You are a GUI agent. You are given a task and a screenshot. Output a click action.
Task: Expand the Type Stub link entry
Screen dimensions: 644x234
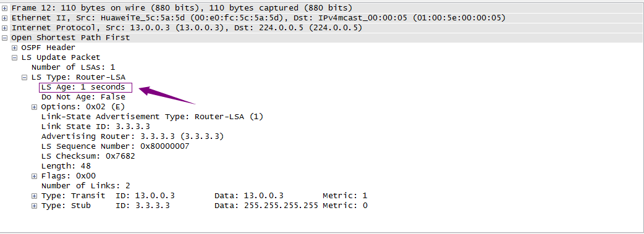[x=34, y=206]
